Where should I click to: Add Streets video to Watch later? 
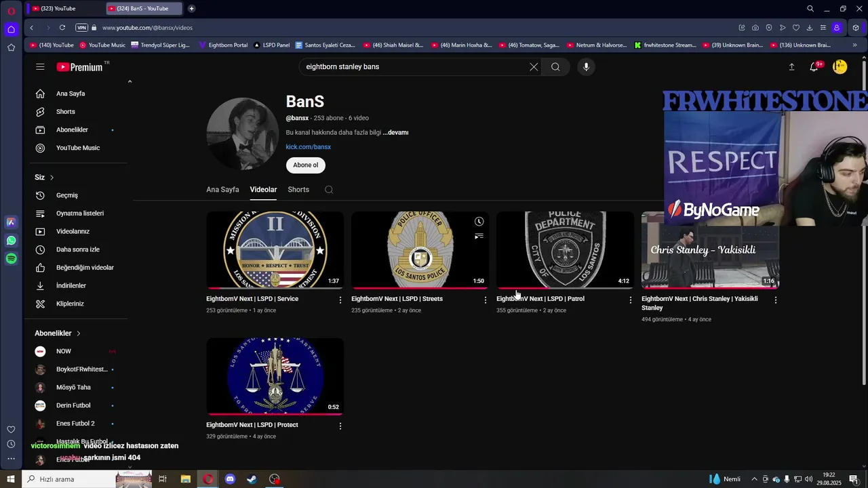pyautogui.click(x=479, y=222)
